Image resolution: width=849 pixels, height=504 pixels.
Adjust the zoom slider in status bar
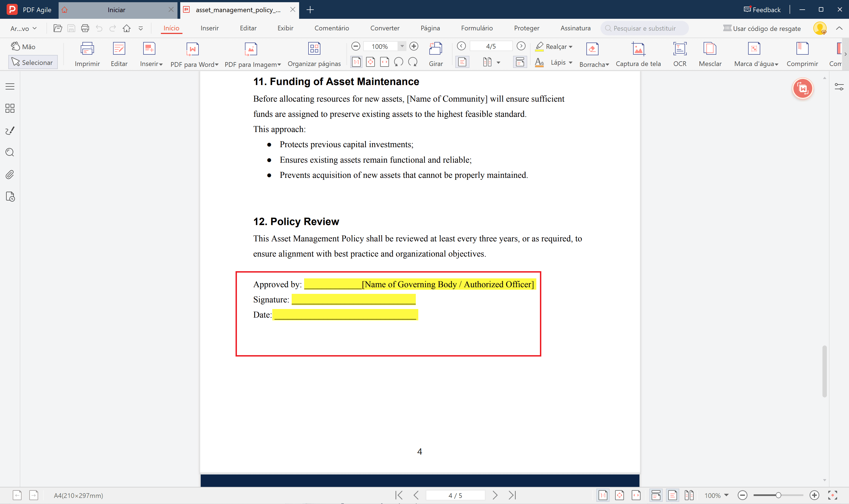pos(778,495)
